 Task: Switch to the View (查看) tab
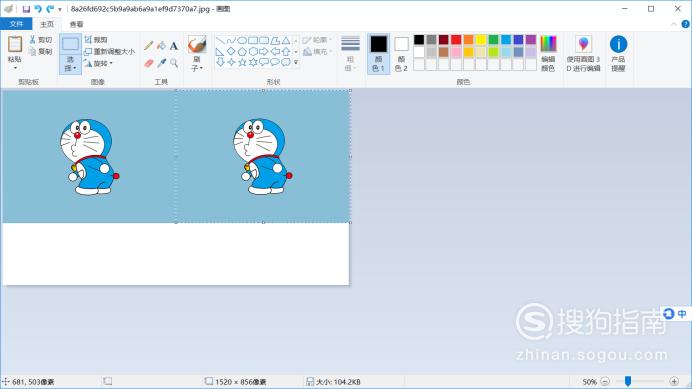[76, 24]
